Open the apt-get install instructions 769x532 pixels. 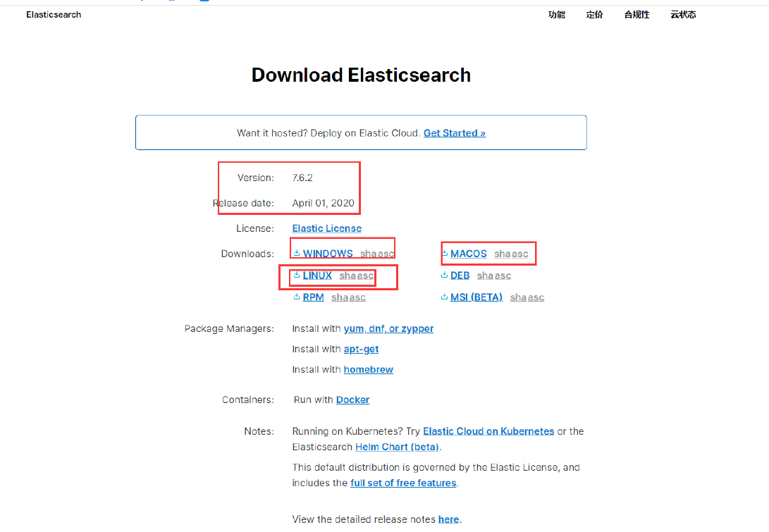pyautogui.click(x=361, y=349)
